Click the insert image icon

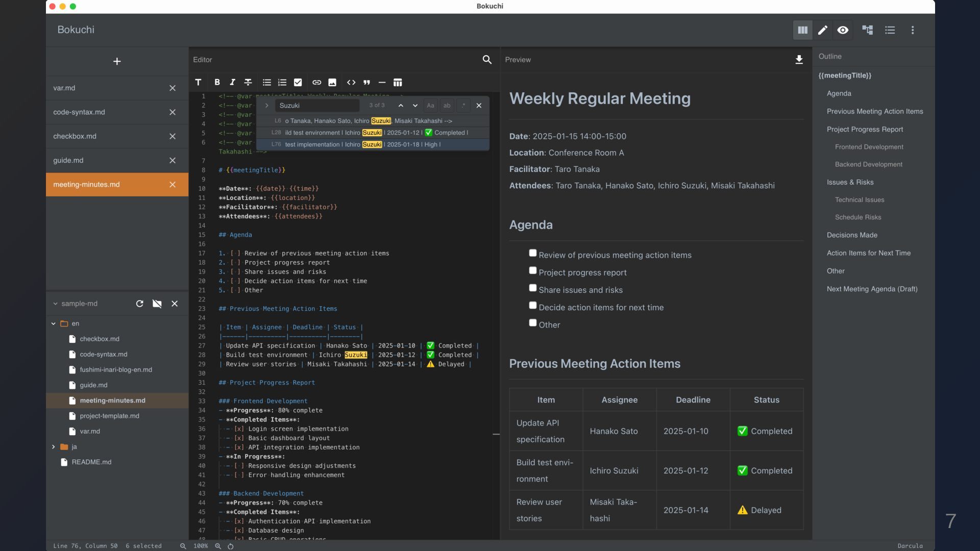tap(332, 82)
